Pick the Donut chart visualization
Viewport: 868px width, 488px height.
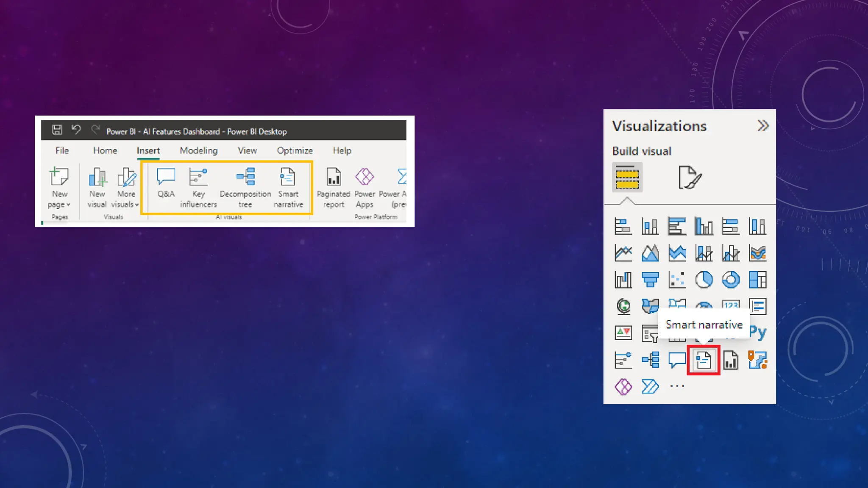click(x=731, y=280)
